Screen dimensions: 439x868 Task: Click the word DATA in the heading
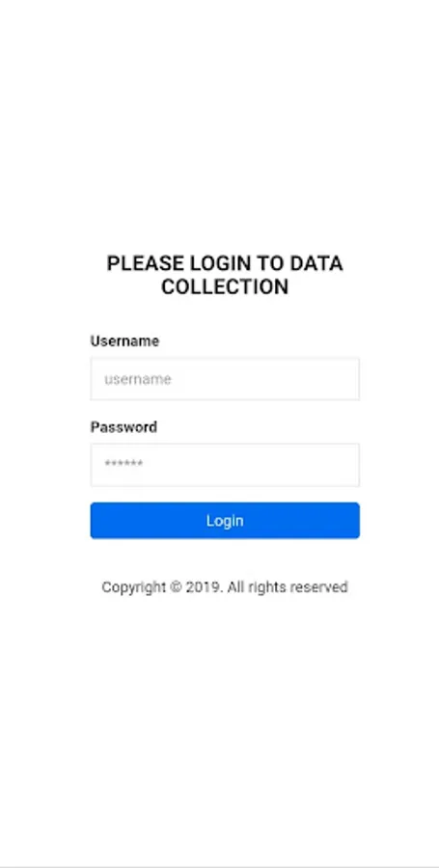click(x=316, y=263)
